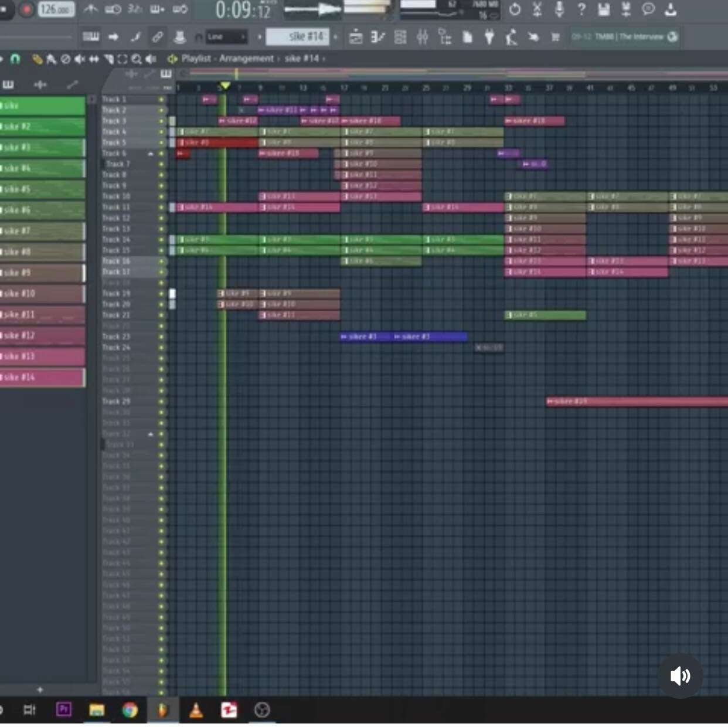Toggle the playlist magnet snap icon
The image size is (728, 727).
coord(15,59)
